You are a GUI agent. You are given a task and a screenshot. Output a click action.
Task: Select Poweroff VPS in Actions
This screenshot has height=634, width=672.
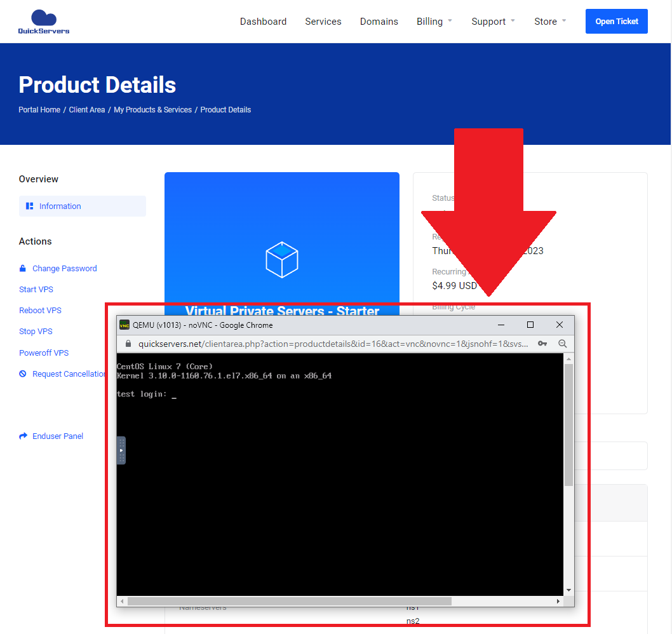(x=44, y=353)
